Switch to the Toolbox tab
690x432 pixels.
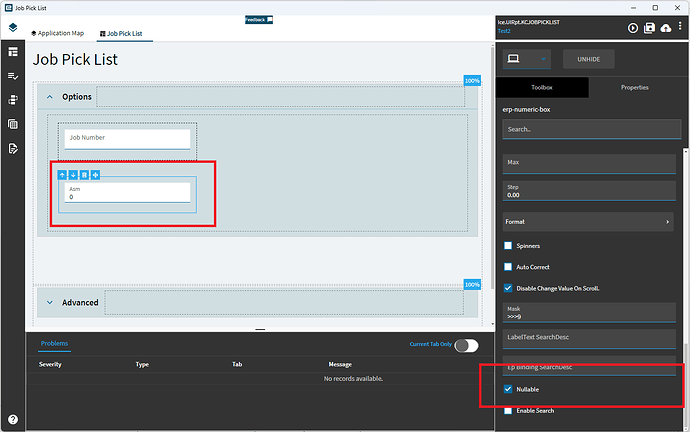click(542, 88)
